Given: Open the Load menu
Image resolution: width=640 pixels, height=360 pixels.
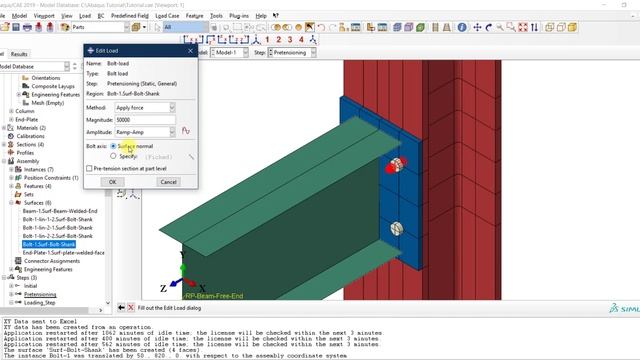Looking at the screenshot, I should pyautogui.click(x=85, y=16).
